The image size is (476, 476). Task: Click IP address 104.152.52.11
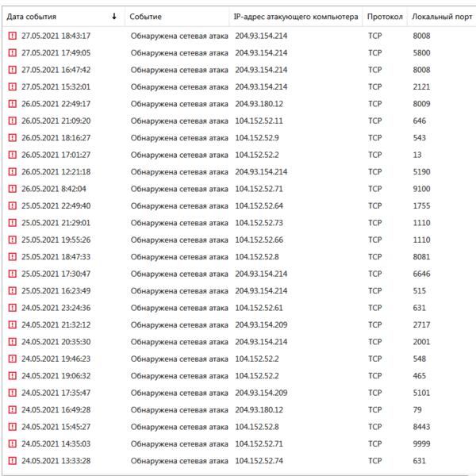(x=259, y=121)
